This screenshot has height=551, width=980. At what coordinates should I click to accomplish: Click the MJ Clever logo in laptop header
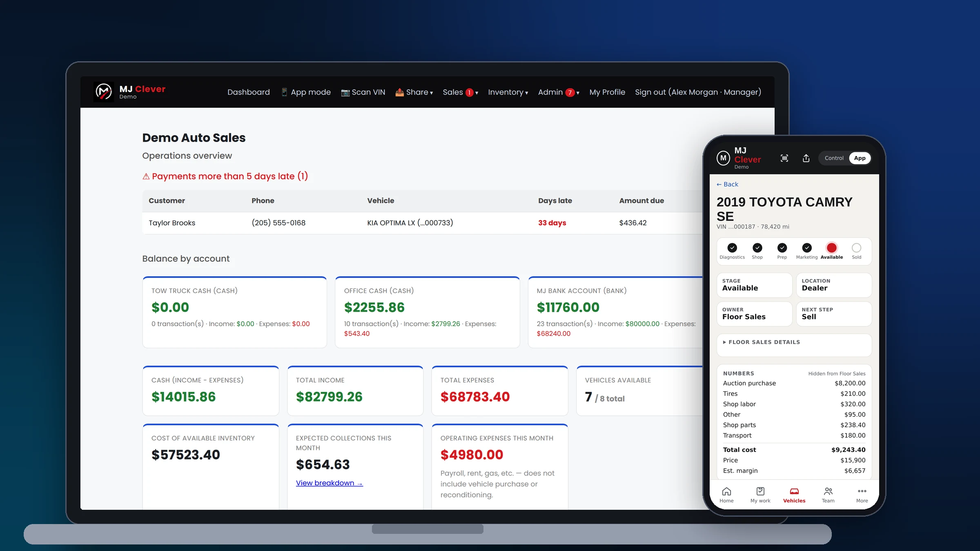coord(130,92)
